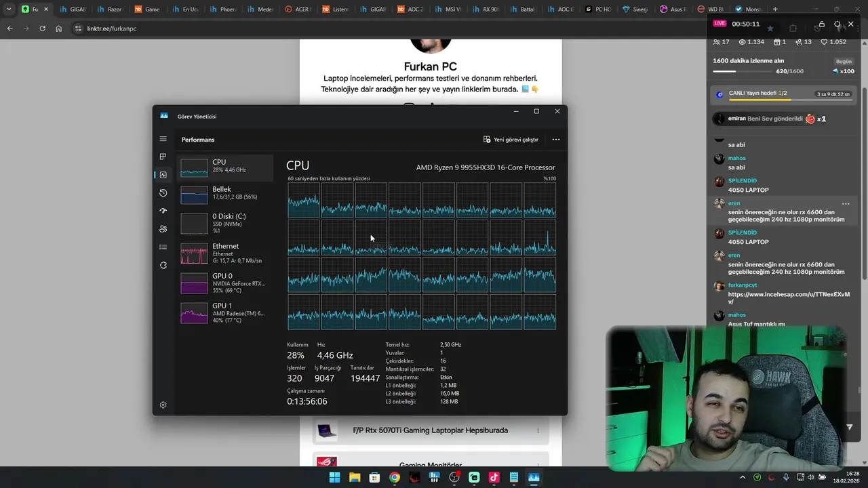
Task: Click the likes heart count 1.052
Action: (833, 42)
